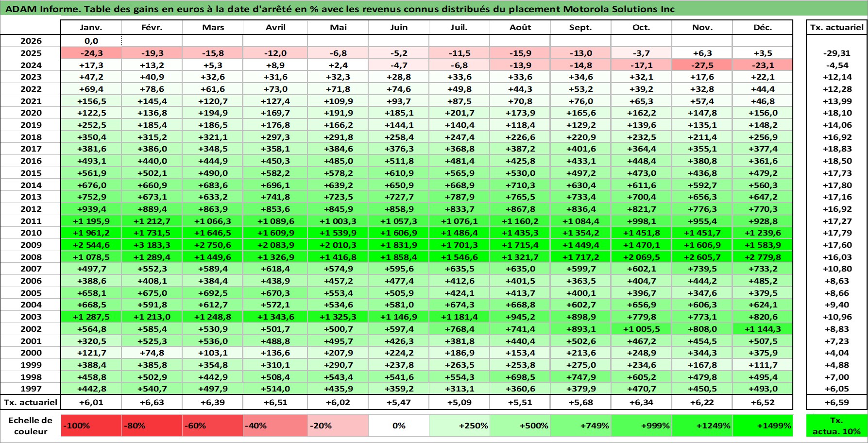This screenshot has width=868, height=443.
Task: Click the -20% pale pink swatch
Action: coord(338,426)
